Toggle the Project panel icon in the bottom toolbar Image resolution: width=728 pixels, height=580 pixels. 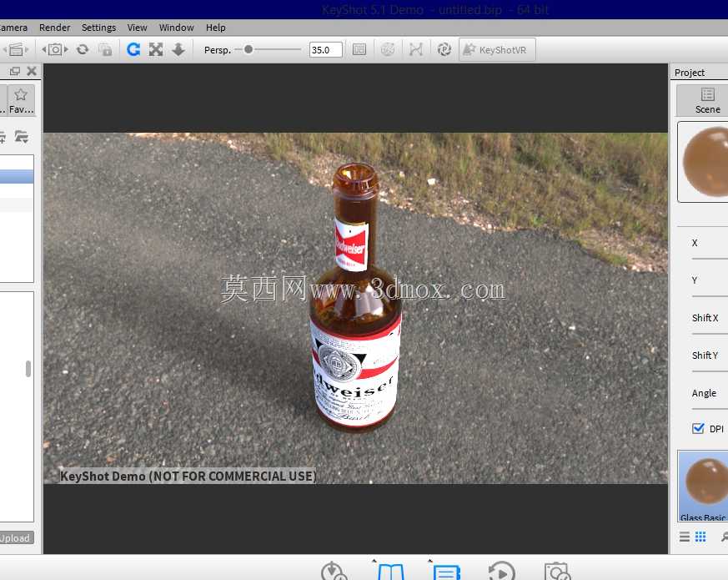tap(445, 572)
